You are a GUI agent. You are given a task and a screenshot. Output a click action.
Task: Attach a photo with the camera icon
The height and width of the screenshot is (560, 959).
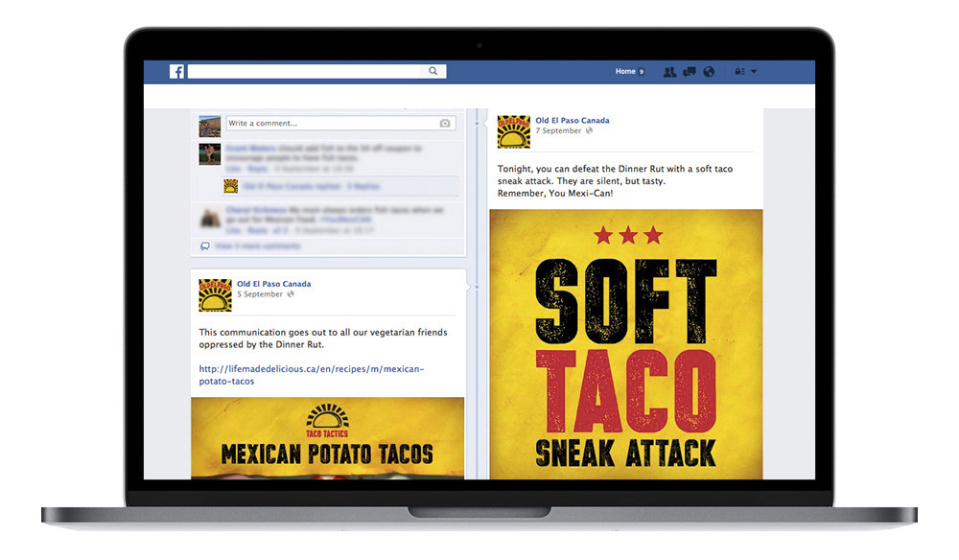click(x=445, y=123)
